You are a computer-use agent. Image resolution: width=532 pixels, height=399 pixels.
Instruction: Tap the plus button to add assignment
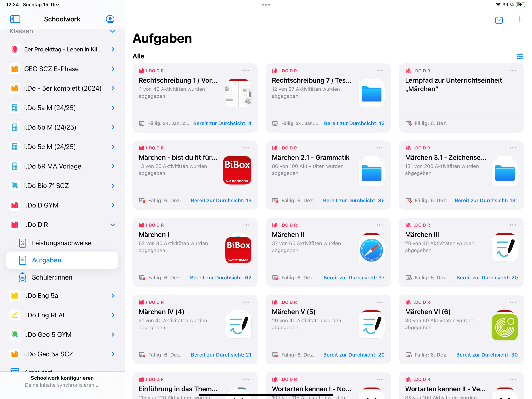520,19
